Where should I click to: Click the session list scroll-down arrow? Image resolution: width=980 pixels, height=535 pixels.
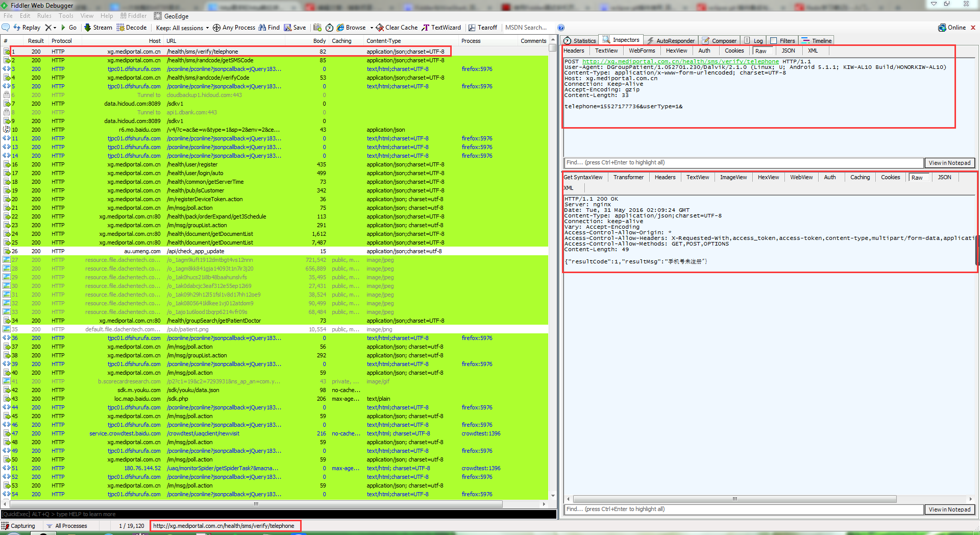[x=553, y=496]
